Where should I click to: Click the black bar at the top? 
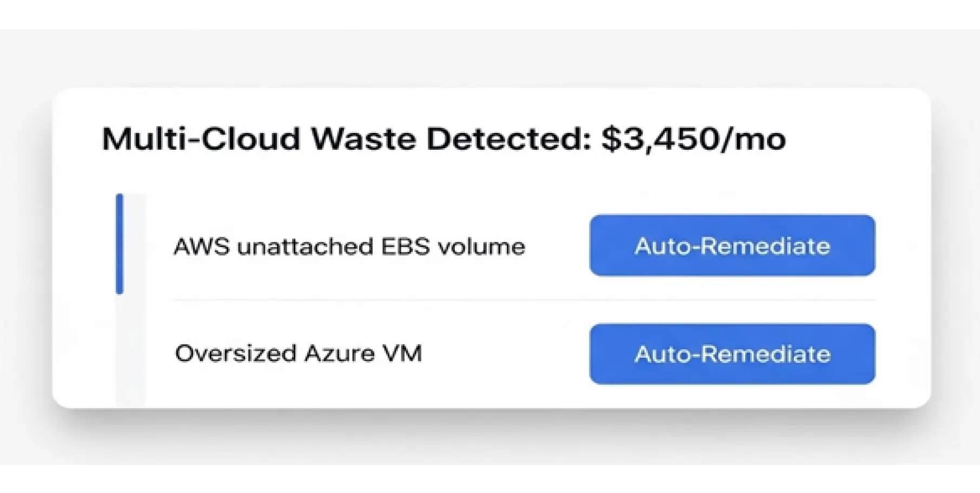coord(490,12)
